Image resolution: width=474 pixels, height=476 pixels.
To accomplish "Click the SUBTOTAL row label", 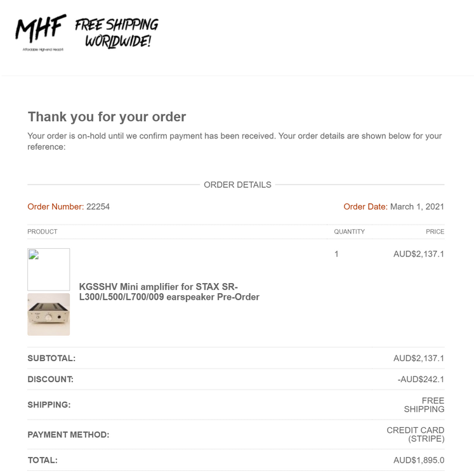I will [51, 358].
